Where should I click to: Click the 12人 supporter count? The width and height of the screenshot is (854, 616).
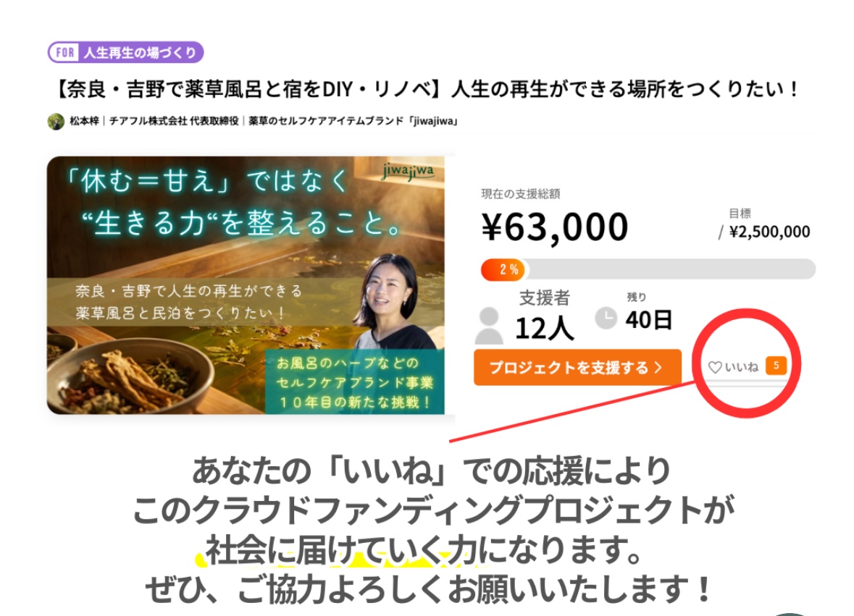point(544,328)
